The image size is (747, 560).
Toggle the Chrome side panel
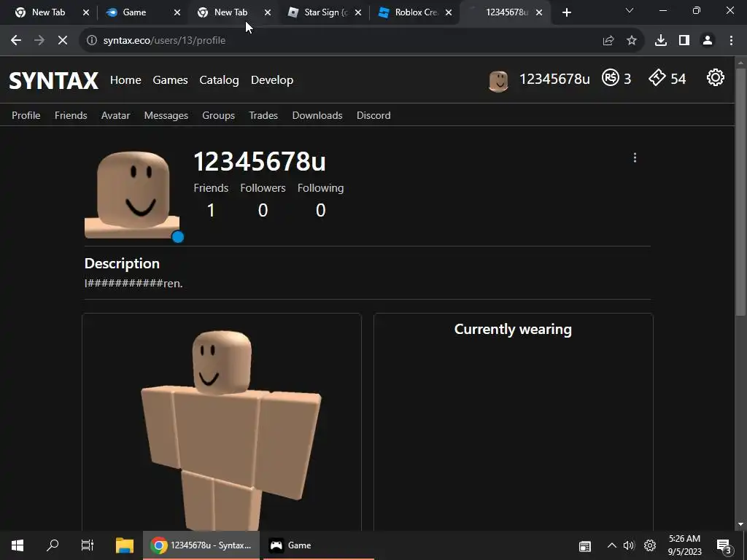point(684,41)
